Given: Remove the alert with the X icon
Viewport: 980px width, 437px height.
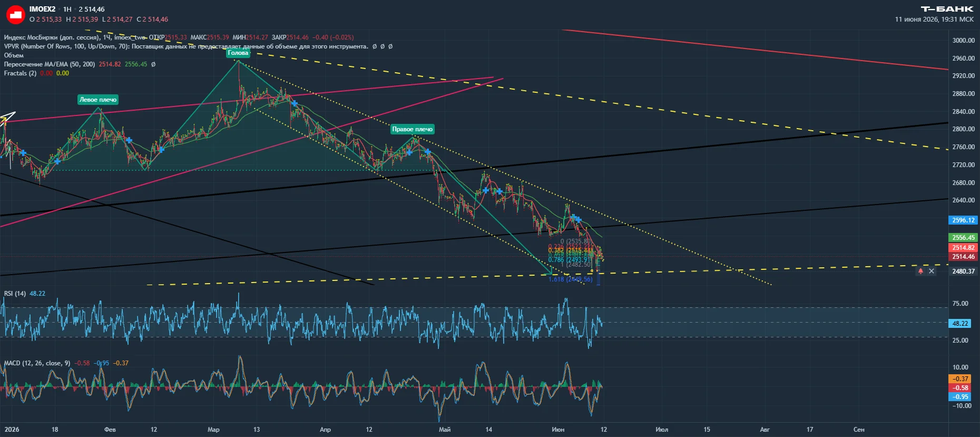Looking at the screenshot, I should tap(932, 271).
